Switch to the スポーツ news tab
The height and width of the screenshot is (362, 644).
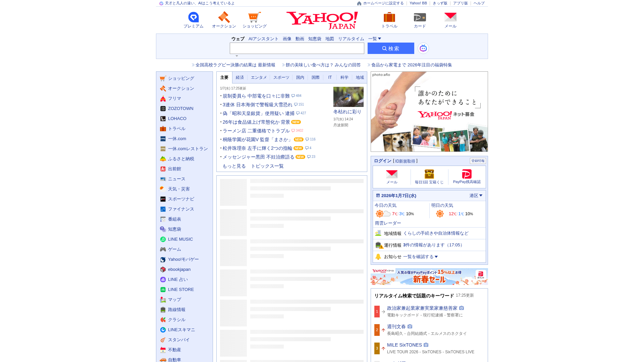click(x=281, y=77)
